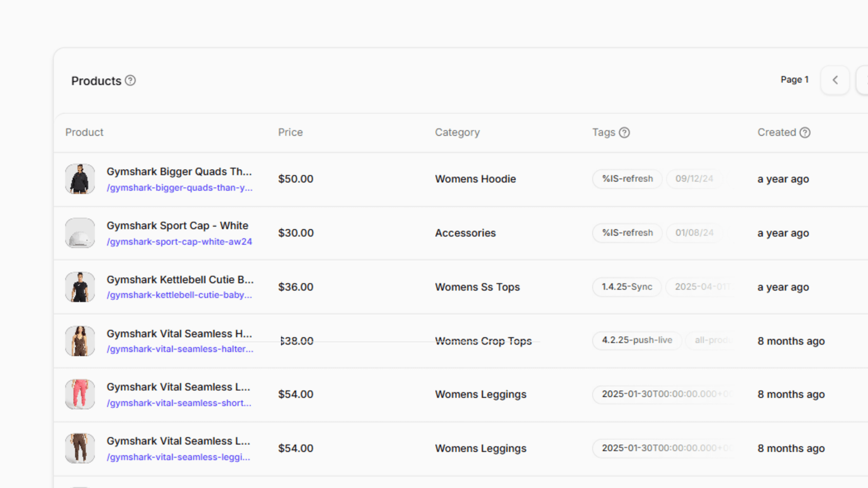The width and height of the screenshot is (868, 488).
Task: Click the %IS-refresh tag in Accessories row
Action: coord(627,233)
